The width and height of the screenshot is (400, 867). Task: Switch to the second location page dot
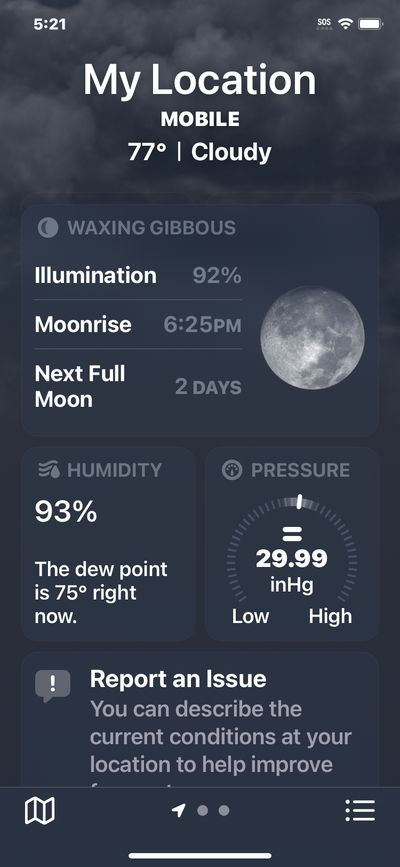[202, 810]
